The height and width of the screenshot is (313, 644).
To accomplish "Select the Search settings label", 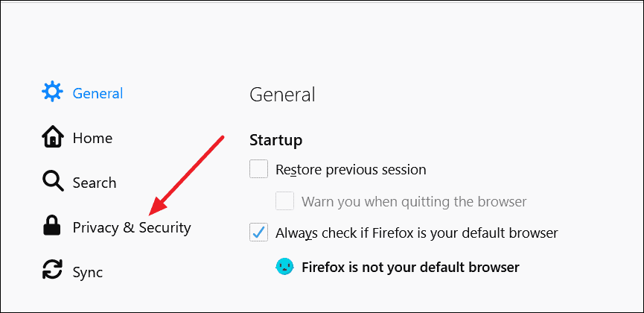I will [x=95, y=183].
